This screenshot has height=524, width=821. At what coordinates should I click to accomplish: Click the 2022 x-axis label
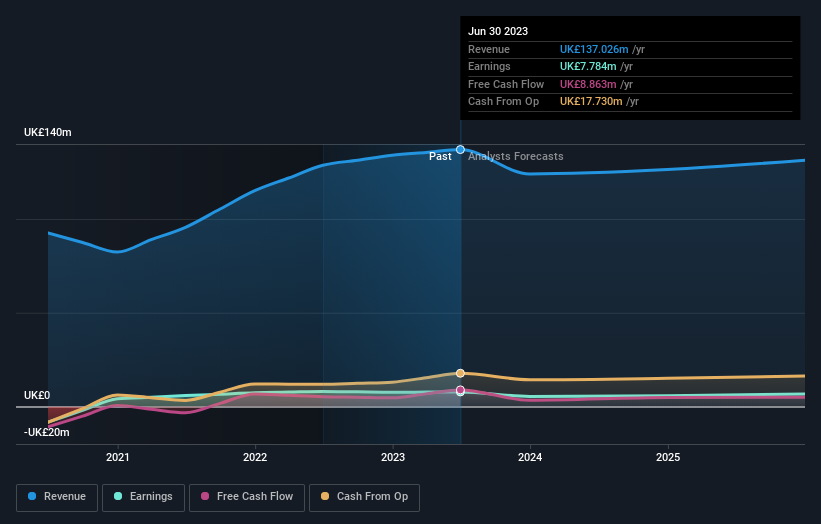click(255, 457)
